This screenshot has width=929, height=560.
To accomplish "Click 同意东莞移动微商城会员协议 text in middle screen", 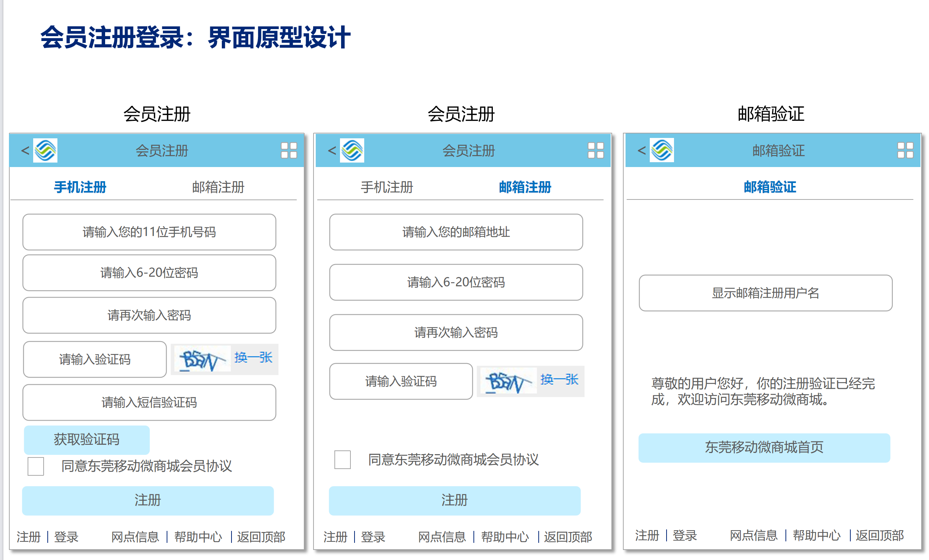I will click(454, 460).
